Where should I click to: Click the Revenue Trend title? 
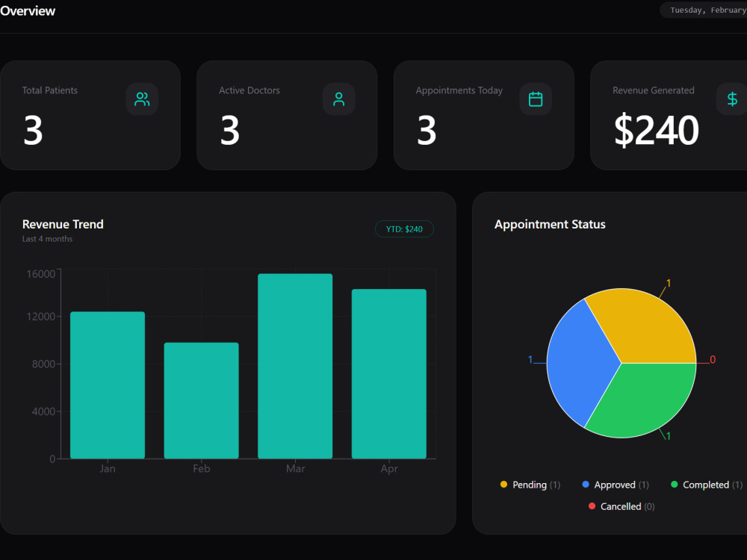tap(63, 224)
